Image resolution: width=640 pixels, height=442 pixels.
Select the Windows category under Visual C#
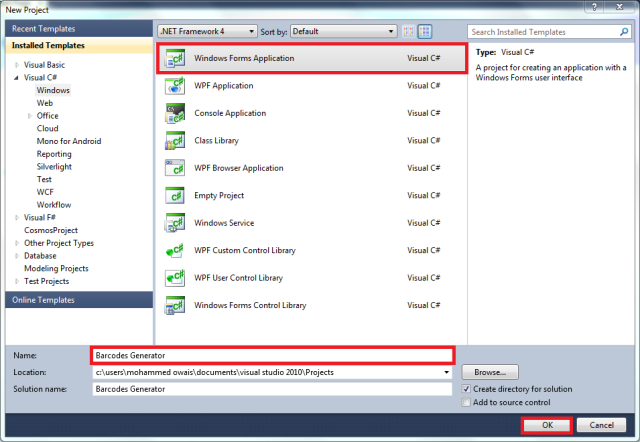pos(53,90)
